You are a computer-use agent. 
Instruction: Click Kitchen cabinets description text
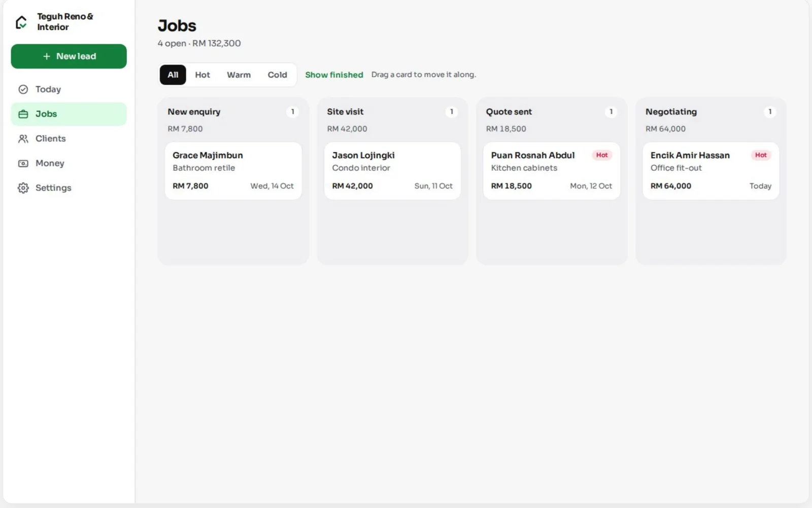coord(524,168)
